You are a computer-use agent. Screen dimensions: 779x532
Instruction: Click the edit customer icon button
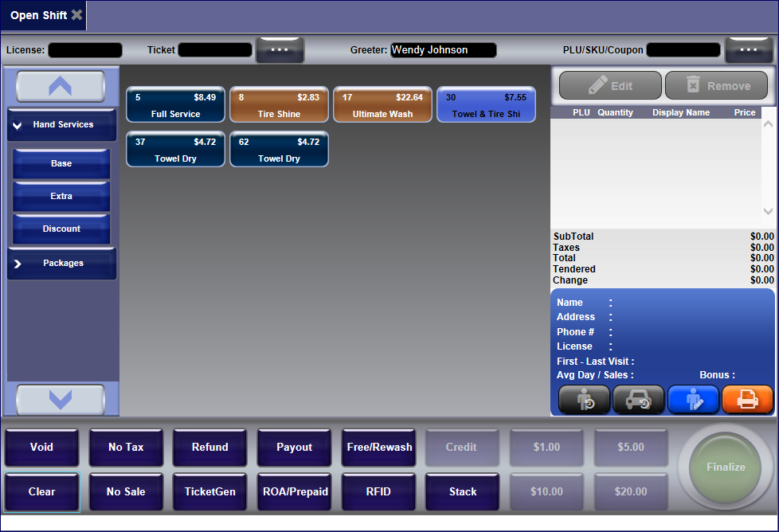[693, 399]
